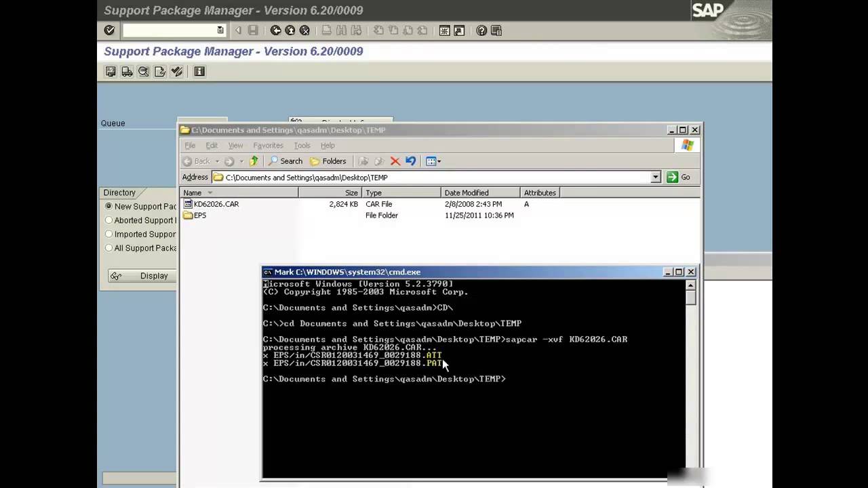Screen dimensions: 868x488
Task: Toggle the Explorer Folders pane button
Action: [x=328, y=161]
